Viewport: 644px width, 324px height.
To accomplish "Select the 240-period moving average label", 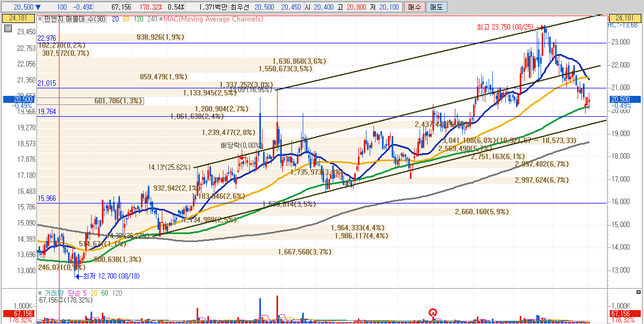I will click(152, 19).
